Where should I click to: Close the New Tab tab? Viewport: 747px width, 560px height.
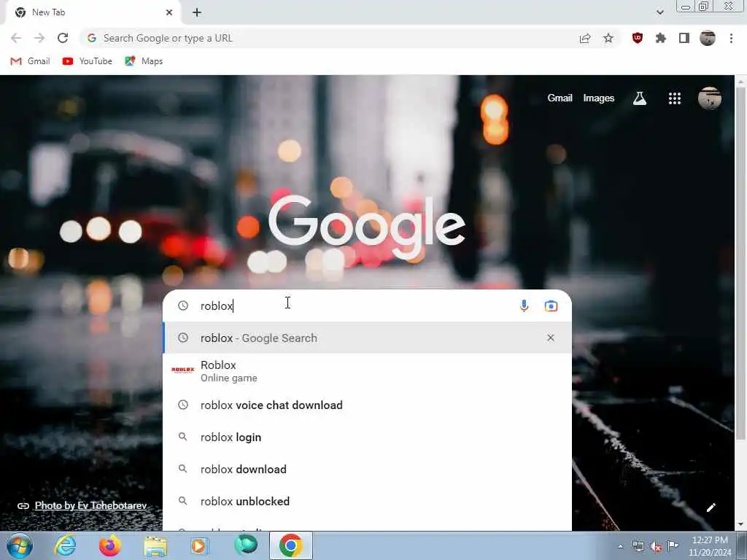pos(169,12)
